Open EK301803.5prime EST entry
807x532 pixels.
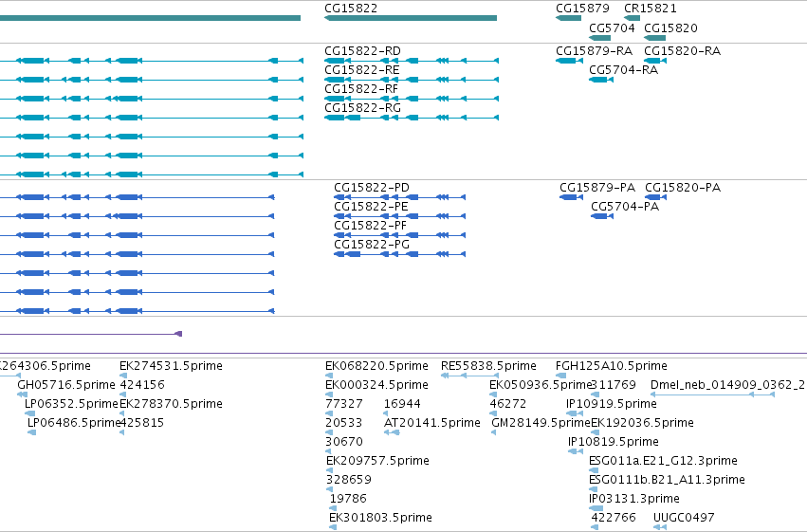point(380,518)
